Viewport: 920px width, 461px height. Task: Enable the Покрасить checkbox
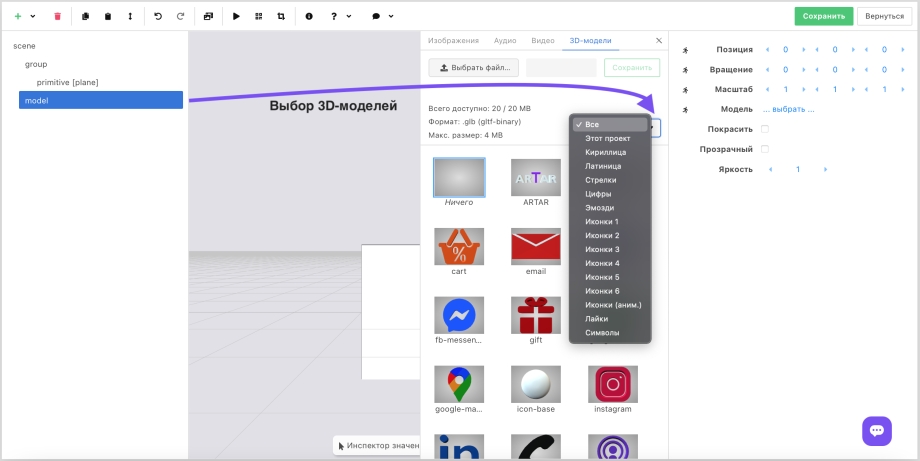(x=765, y=129)
